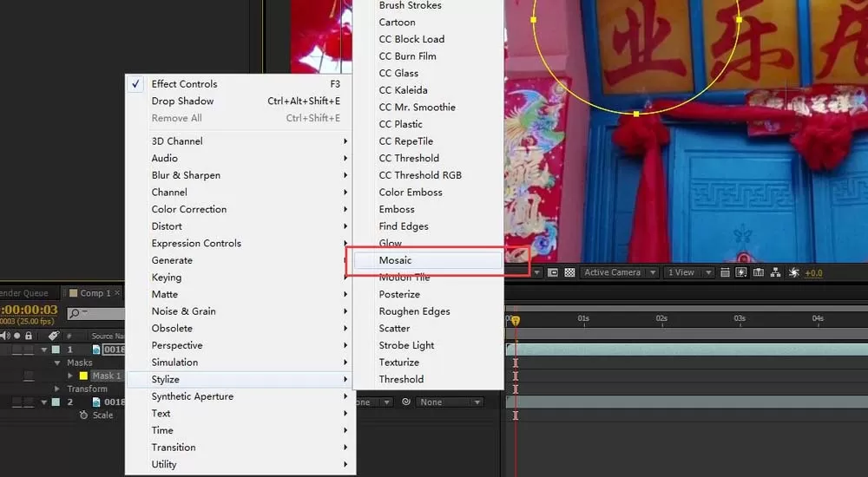This screenshot has width=868, height=477.
Task: Click the Scale stopwatch icon
Action: (83, 415)
